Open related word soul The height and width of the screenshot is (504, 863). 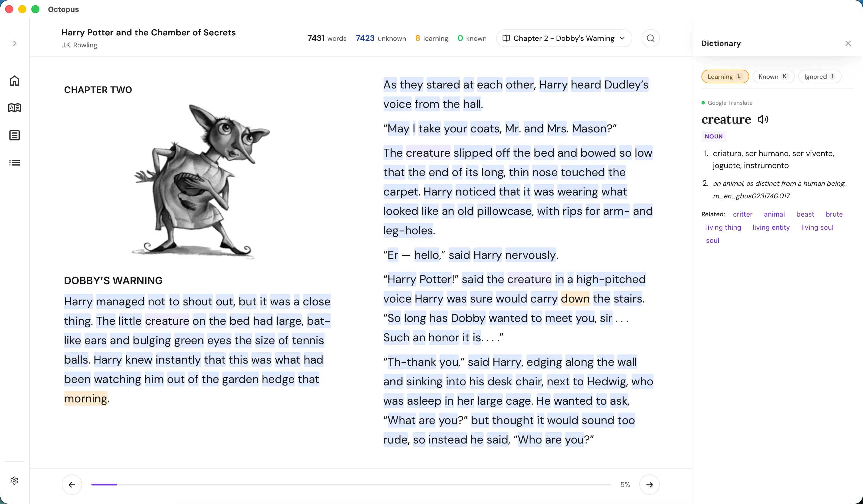point(712,240)
